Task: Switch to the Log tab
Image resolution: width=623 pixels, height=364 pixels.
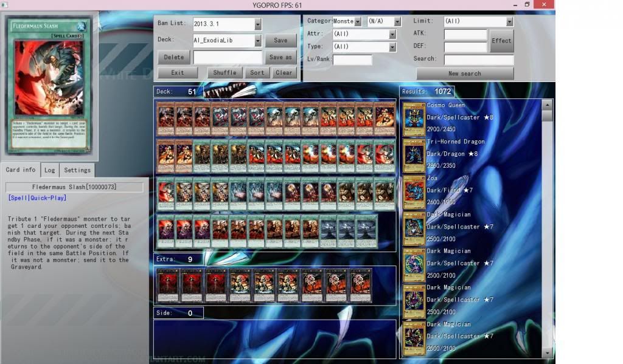Action: coord(50,170)
